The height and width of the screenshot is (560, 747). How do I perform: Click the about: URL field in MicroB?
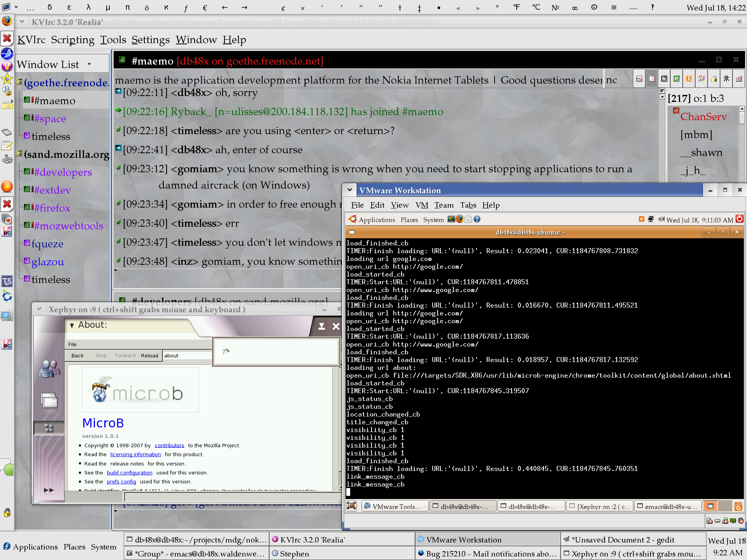[x=188, y=355]
